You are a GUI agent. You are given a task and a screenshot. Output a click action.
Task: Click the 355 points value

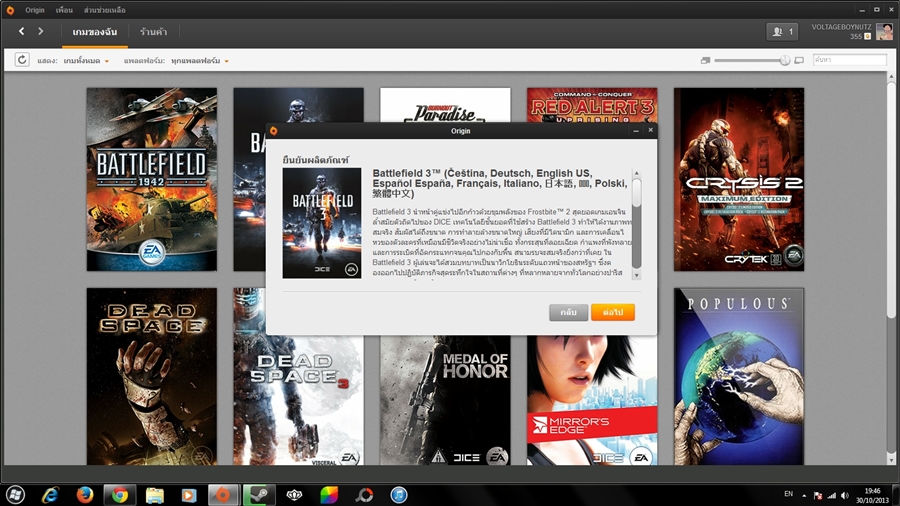click(x=856, y=36)
